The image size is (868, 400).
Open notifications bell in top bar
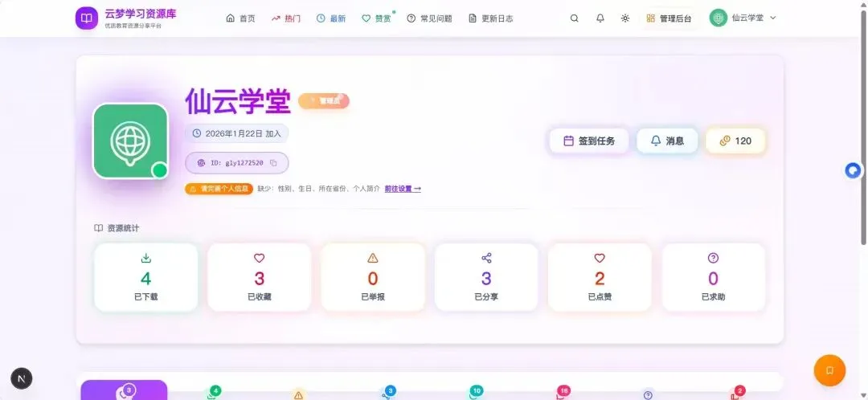click(600, 18)
